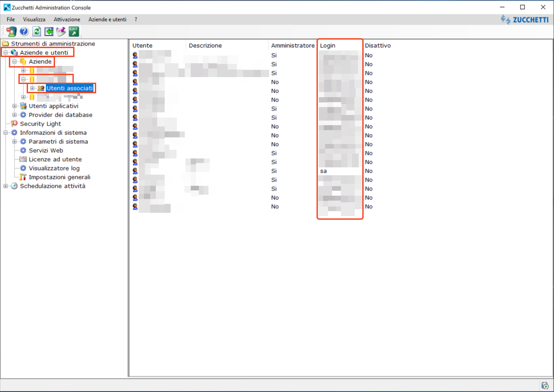554x392 pixels.
Task: Click the 'sa' login cell
Action: tap(323, 171)
